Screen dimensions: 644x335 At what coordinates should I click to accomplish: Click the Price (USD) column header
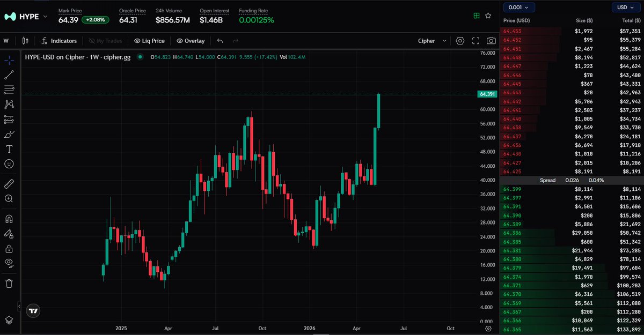coord(517,20)
